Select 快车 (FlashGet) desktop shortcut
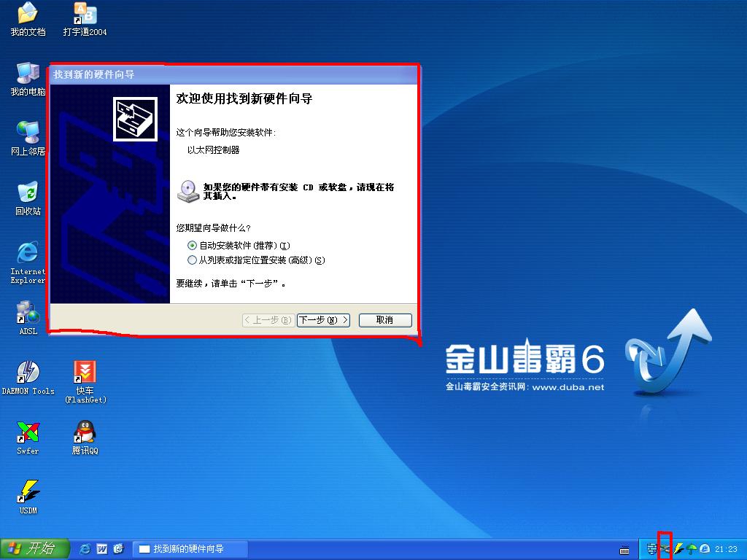This screenshot has width=747, height=560. [85, 382]
